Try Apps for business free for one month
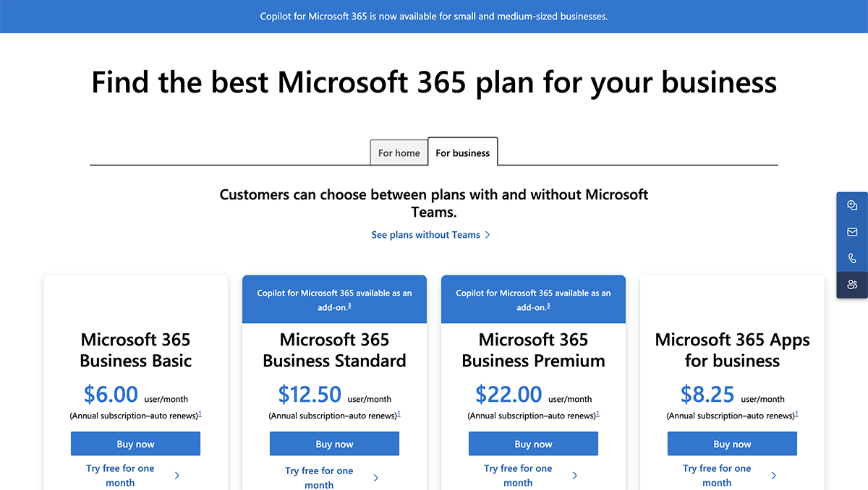The image size is (868, 490). pyautogui.click(x=715, y=476)
